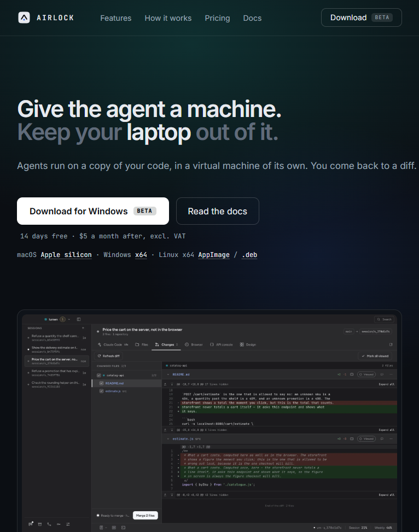Click Expand all on '42 lines hidden' row
The image size is (419, 532).
pyautogui.click(x=386, y=495)
